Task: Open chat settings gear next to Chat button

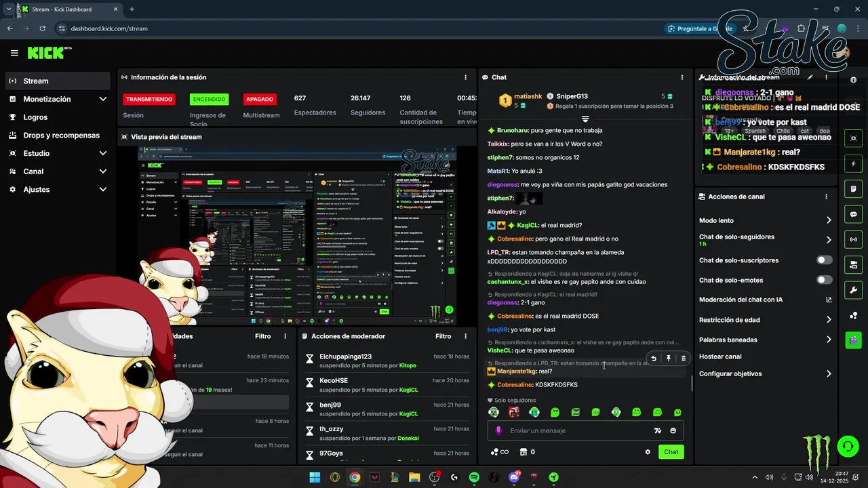Action: pyautogui.click(x=648, y=452)
